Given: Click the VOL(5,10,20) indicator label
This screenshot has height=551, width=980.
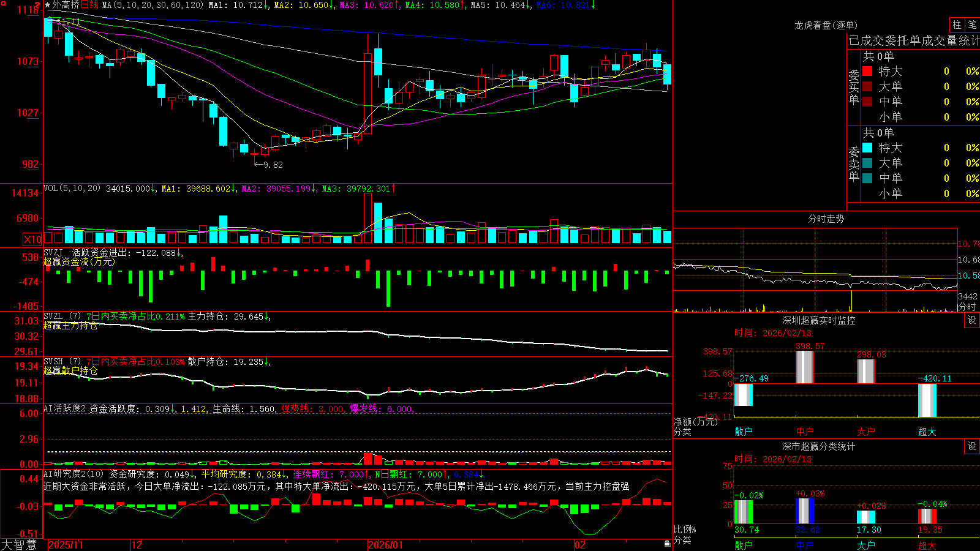Looking at the screenshot, I should click(72, 188).
